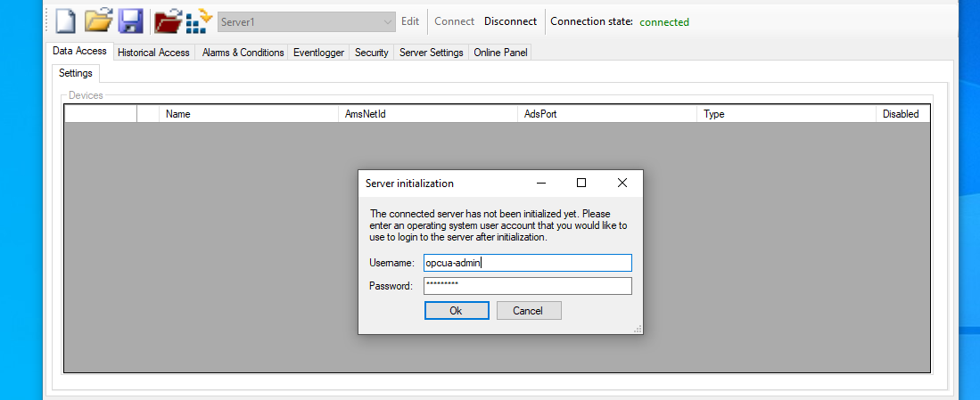Open the Alarms & Conditions tab

(x=243, y=53)
